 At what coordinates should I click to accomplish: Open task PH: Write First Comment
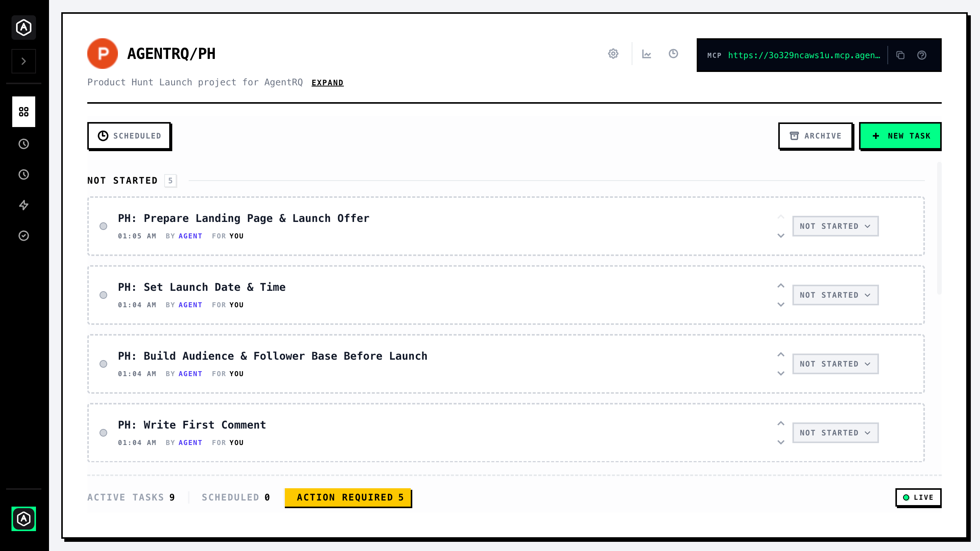click(x=192, y=425)
